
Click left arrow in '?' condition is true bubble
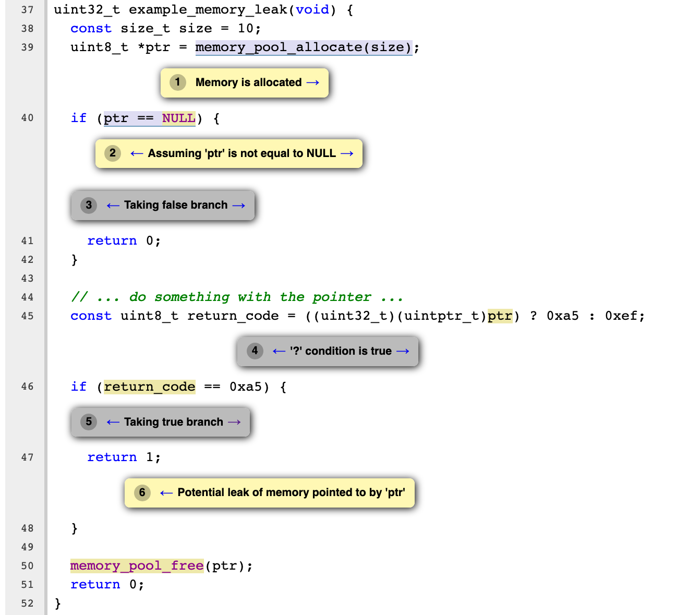279,351
